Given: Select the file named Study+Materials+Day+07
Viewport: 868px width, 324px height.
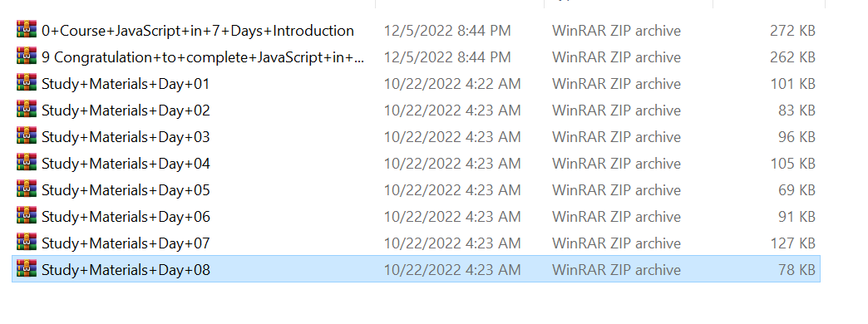Looking at the screenshot, I should click(x=126, y=243).
